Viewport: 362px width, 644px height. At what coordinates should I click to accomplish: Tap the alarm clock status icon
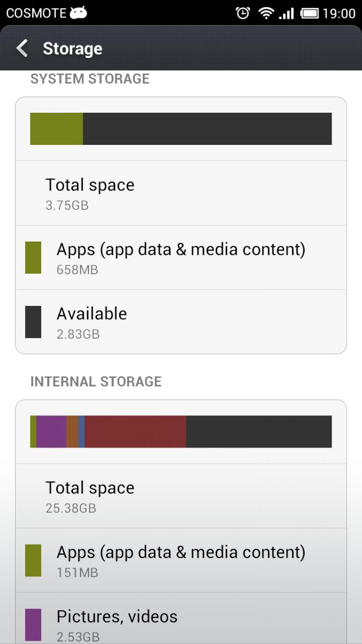click(x=243, y=13)
